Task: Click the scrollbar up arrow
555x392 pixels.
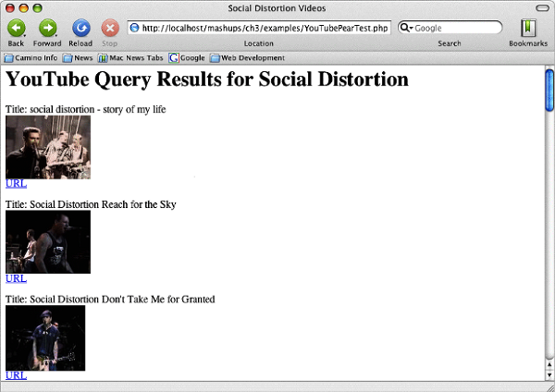Action: click(x=549, y=364)
